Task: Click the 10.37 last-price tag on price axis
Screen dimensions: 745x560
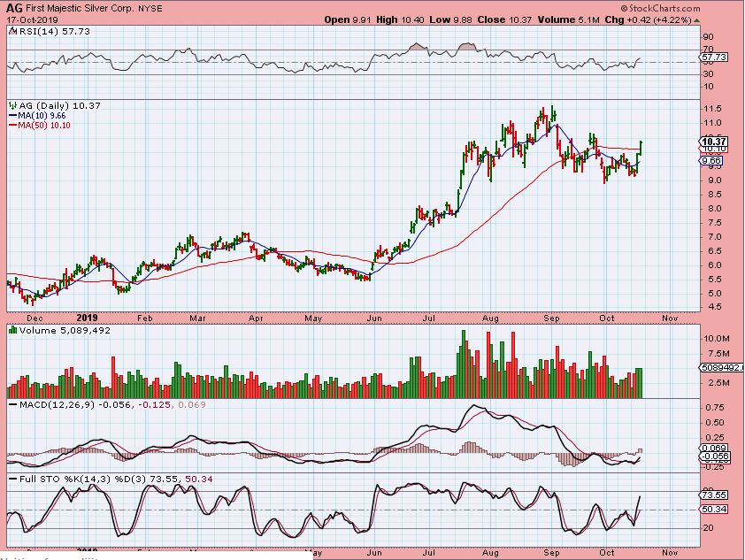Action: tap(714, 142)
